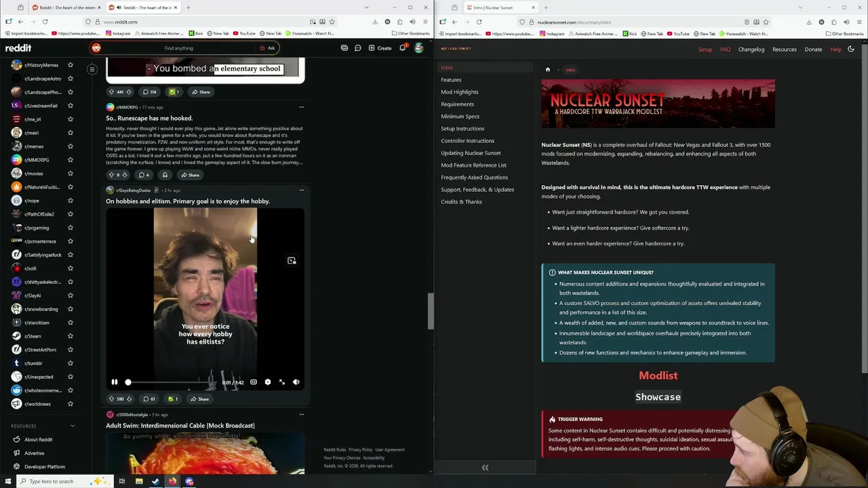
Task: Open Donate in Nuclear Sunset navbar
Action: point(813,49)
